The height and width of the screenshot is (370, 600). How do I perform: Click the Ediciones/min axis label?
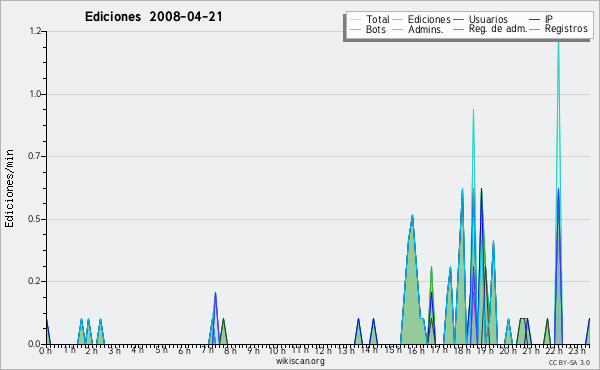(x=9, y=188)
